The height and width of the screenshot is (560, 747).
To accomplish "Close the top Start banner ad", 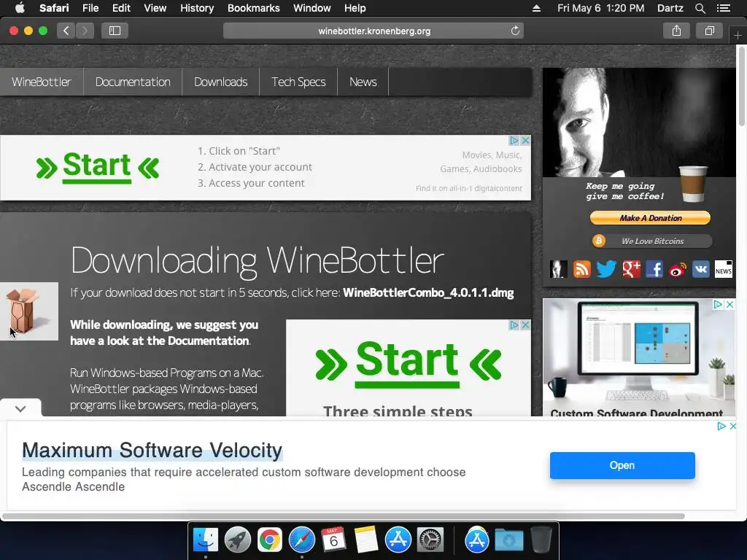I will (525, 141).
